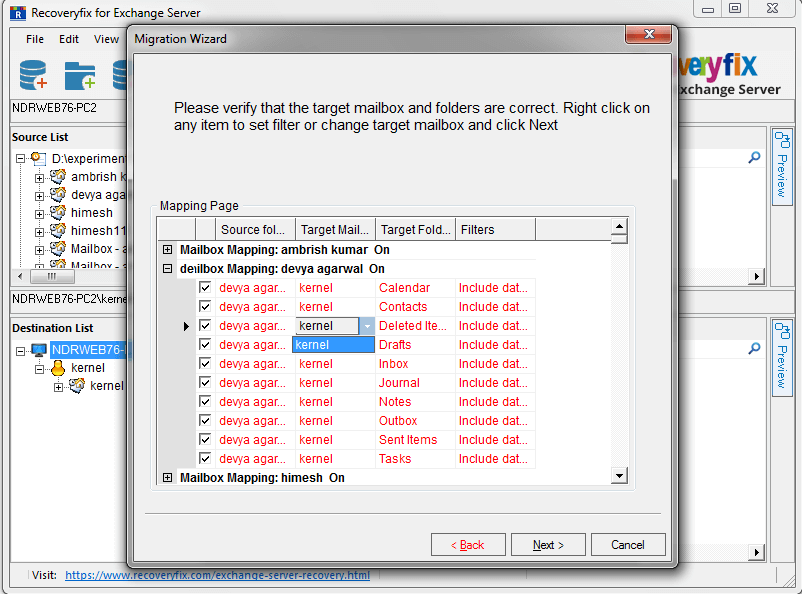This screenshot has width=802, height=594.
Task: Expand the Mailbox node in Source List
Action: (x=39, y=250)
